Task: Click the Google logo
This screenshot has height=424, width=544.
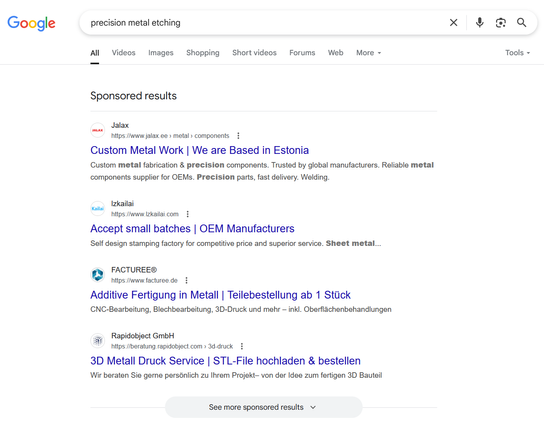Action: pyautogui.click(x=31, y=23)
